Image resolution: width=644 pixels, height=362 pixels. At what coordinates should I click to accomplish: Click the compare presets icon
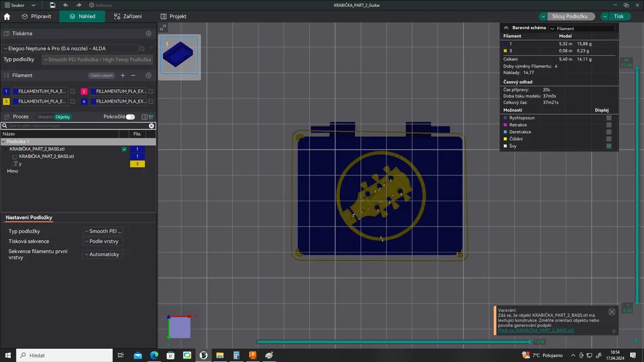point(151,117)
